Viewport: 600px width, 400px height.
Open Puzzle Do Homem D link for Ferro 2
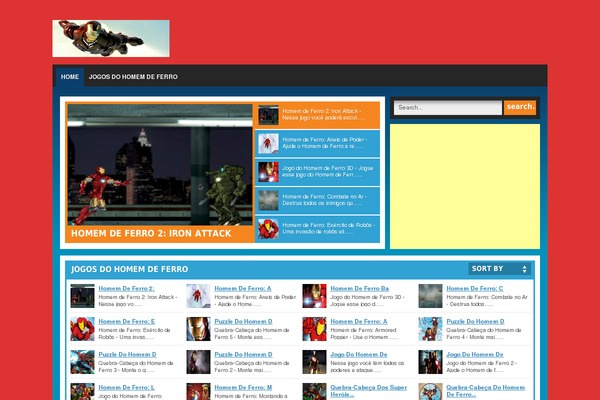tap(243, 354)
